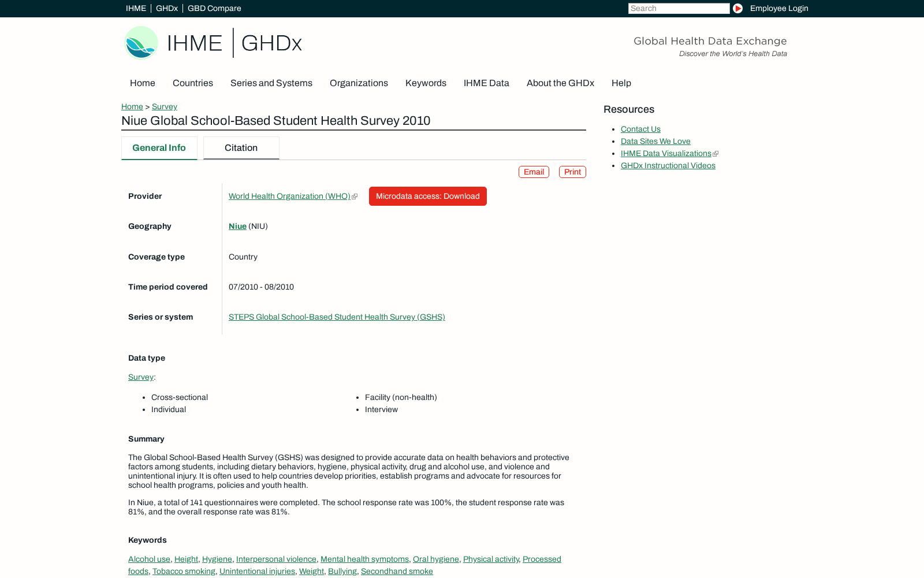Open Data Sites We Love link

[655, 142]
